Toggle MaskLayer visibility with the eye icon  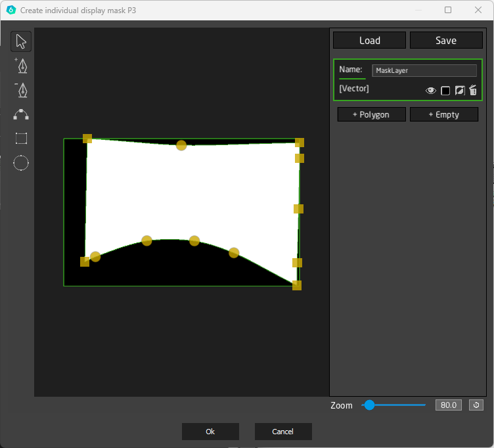click(431, 91)
